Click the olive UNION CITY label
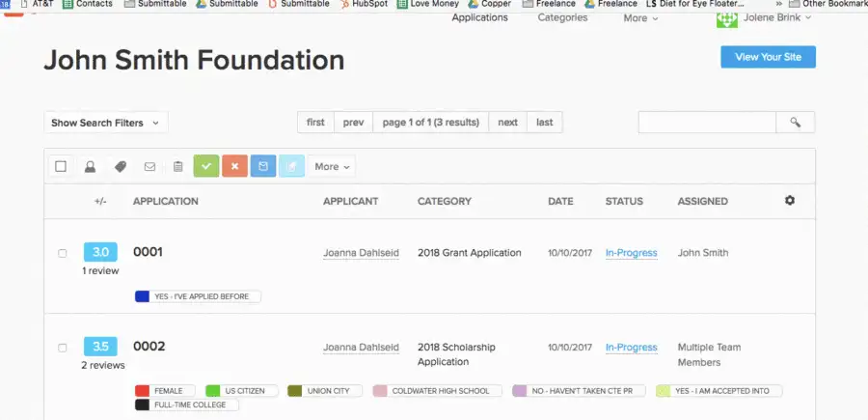 pos(324,391)
